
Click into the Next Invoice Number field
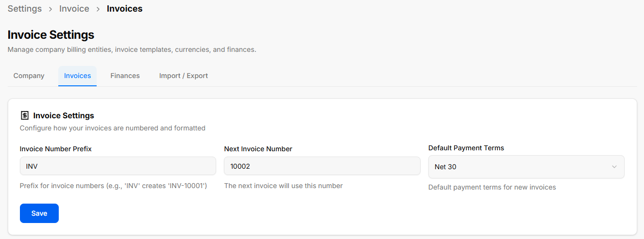[322, 166]
